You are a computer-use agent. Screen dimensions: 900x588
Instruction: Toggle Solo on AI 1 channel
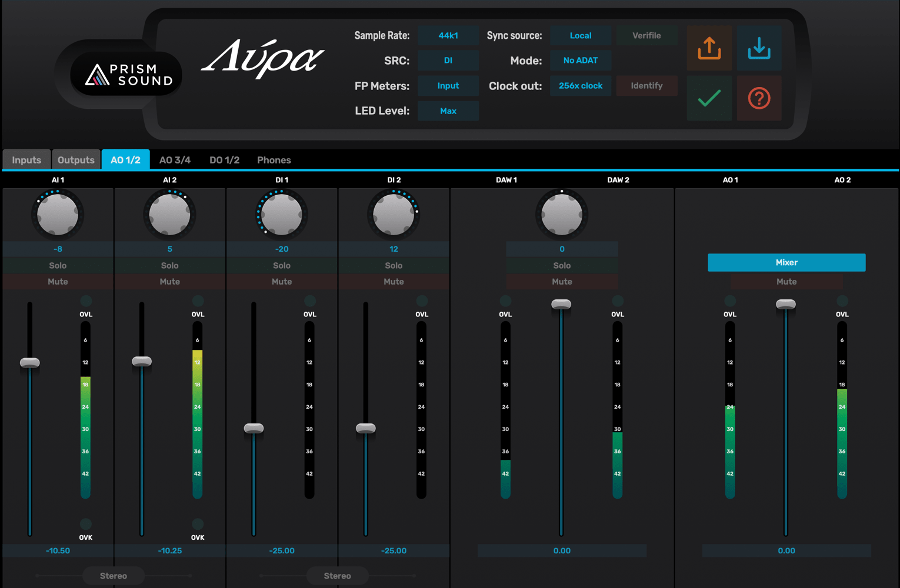[x=58, y=265]
